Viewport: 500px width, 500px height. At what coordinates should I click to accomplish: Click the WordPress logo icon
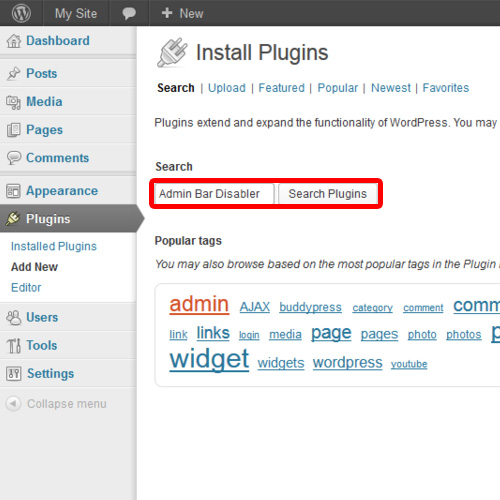(x=21, y=13)
